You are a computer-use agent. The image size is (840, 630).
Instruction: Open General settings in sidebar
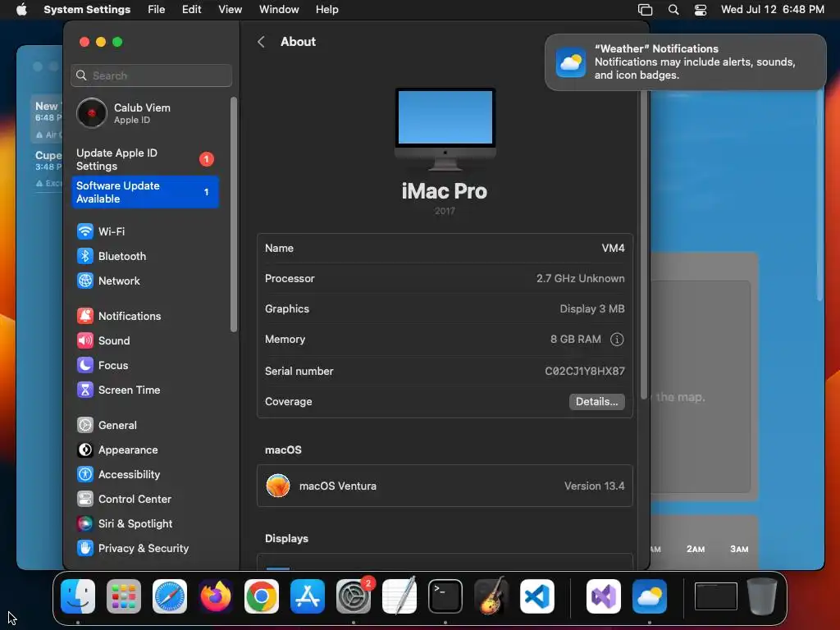click(x=144, y=426)
